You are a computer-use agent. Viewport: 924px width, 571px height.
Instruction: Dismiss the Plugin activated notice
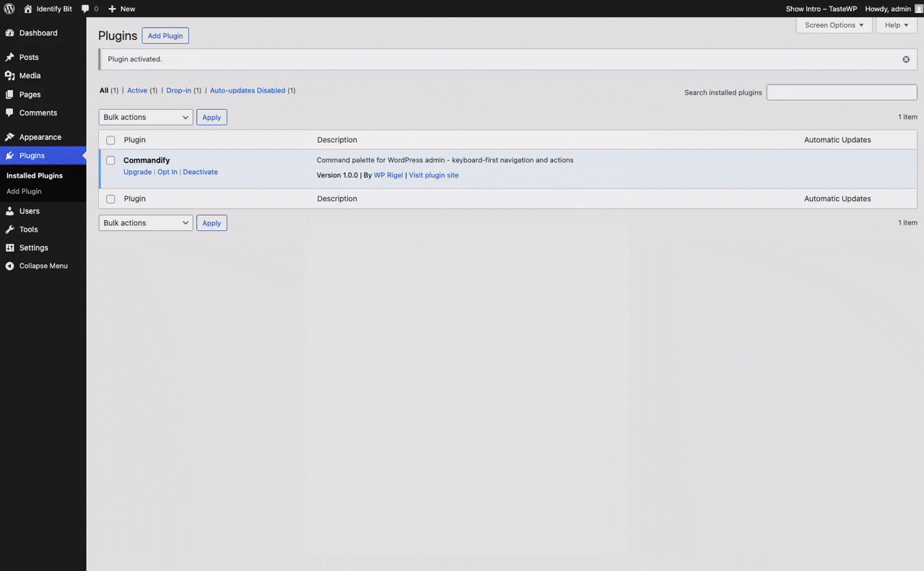906,59
